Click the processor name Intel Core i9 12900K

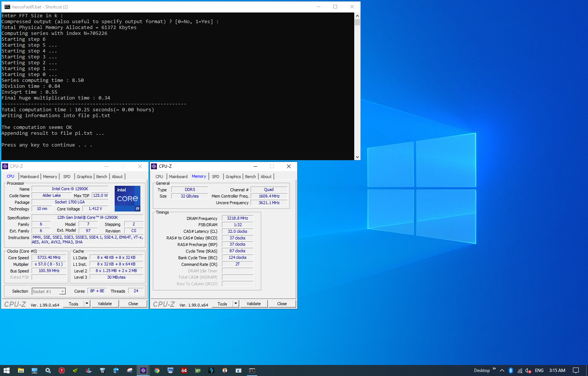[70, 189]
